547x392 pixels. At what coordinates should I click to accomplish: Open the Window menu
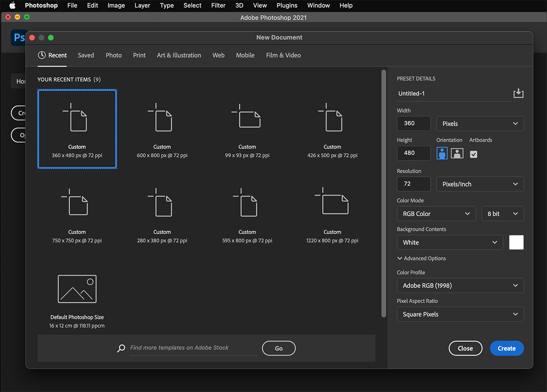[x=318, y=6]
